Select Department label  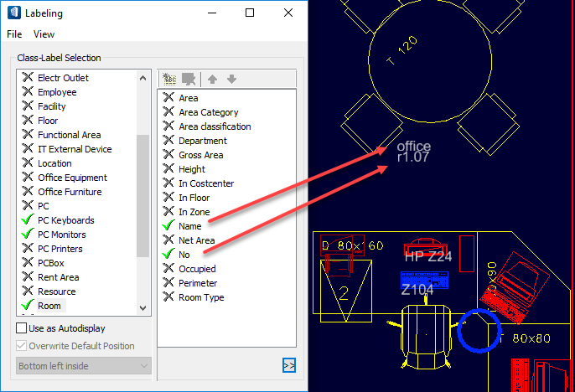point(203,141)
